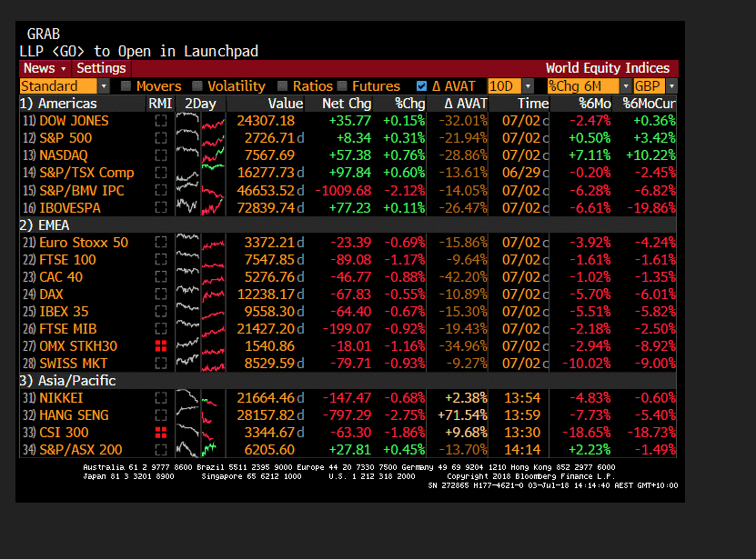The image size is (756, 559).
Task: Click the red RMI icon next to CSI 300
Action: pyautogui.click(x=161, y=433)
